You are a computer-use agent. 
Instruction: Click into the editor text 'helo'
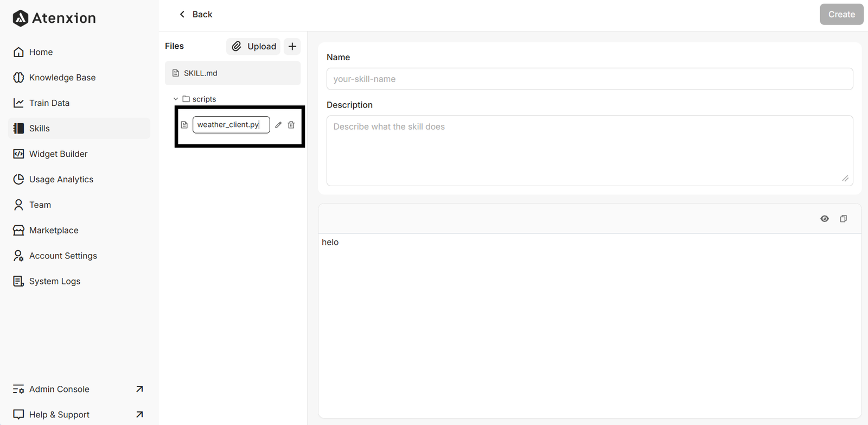click(x=330, y=242)
